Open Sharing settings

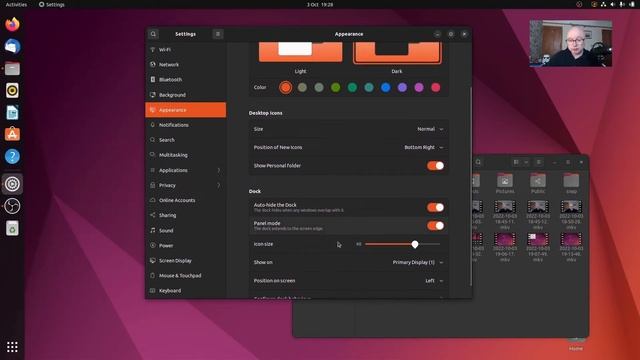pyautogui.click(x=186, y=215)
